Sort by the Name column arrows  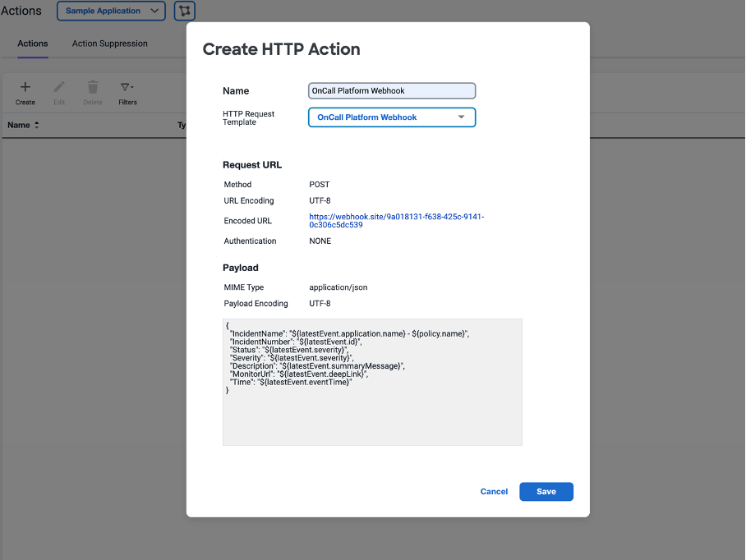(x=37, y=126)
